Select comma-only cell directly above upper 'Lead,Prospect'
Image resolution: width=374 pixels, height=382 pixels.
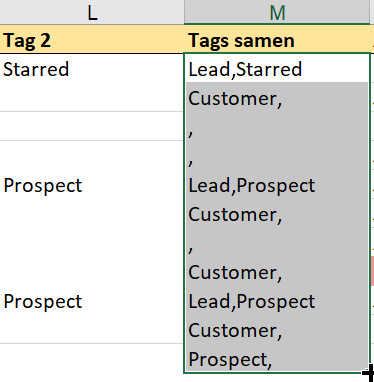pos(277,155)
